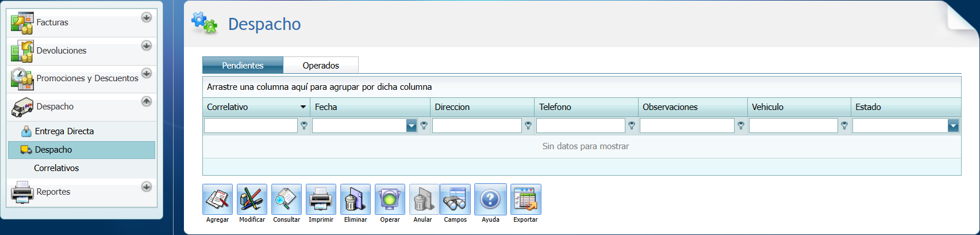Viewport: 980px width, 235px height.
Task: Click the Facturas menu label
Action: pos(52,22)
